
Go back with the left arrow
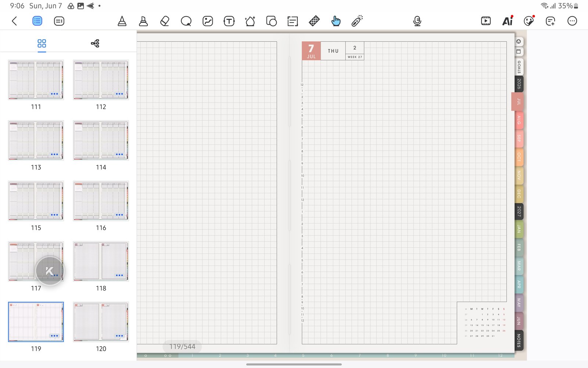[15, 21]
